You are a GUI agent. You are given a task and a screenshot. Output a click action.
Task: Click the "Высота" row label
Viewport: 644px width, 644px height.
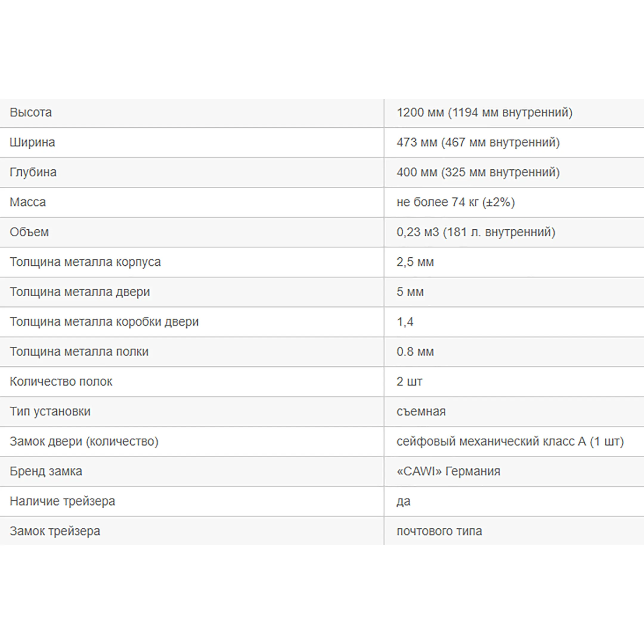click(x=31, y=113)
